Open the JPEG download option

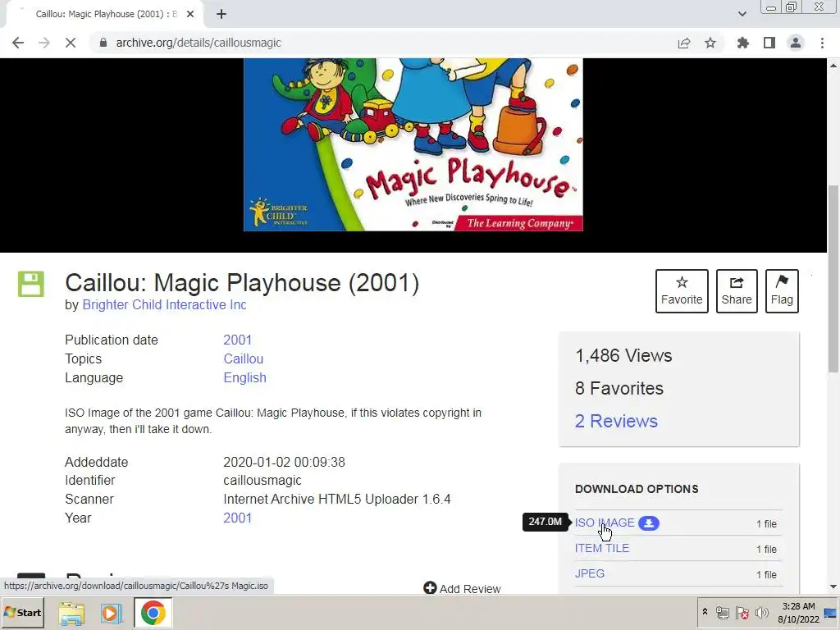[590, 573]
